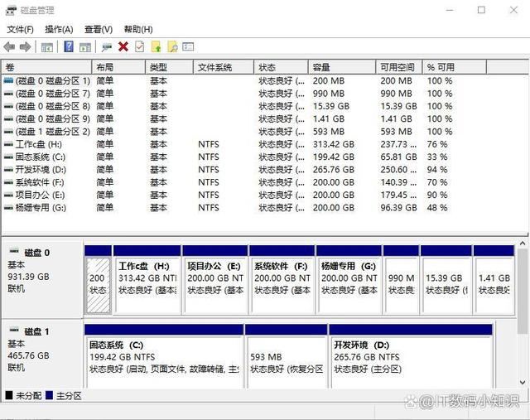Image resolution: width=530 pixels, height=420 pixels.
Task: Click the checkmark properties toolbar icon
Action: point(140,46)
